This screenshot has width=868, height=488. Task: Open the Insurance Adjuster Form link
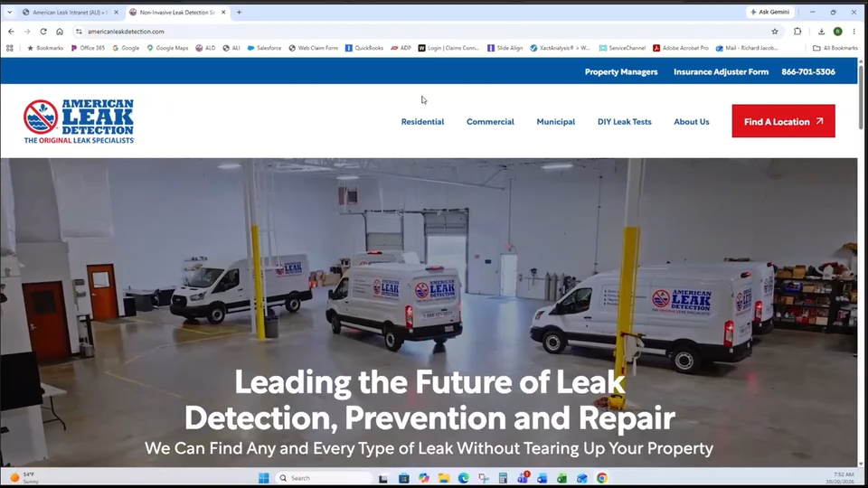point(721,72)
